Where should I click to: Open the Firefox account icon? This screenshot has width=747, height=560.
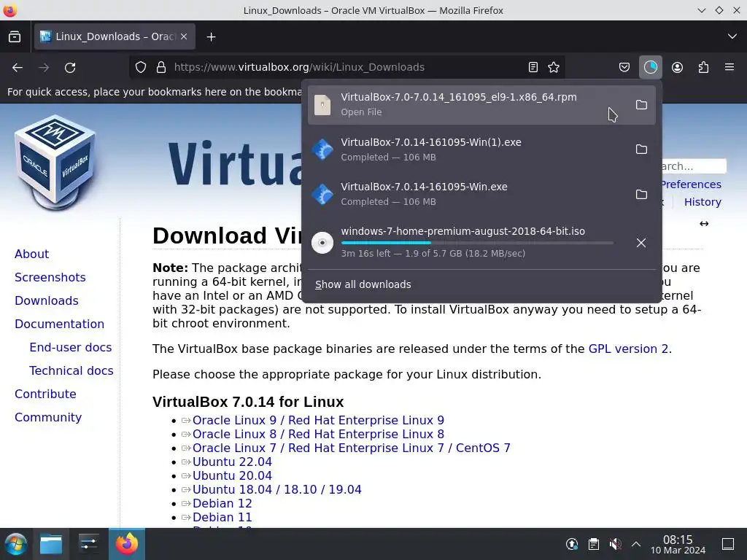677,67
